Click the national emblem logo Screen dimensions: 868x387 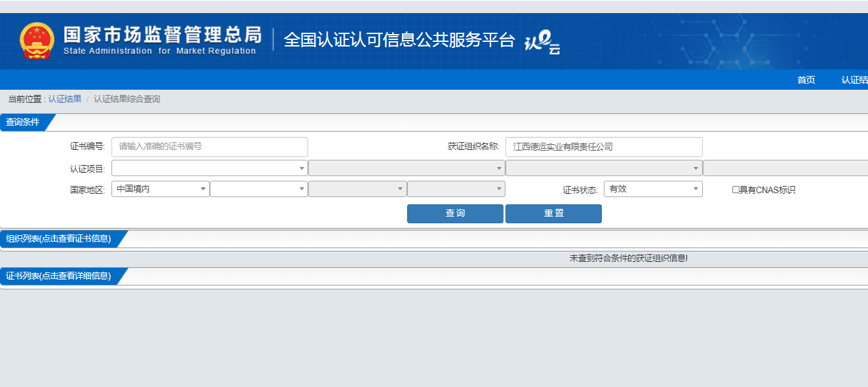pyautogui.click(x=37, y=41)
